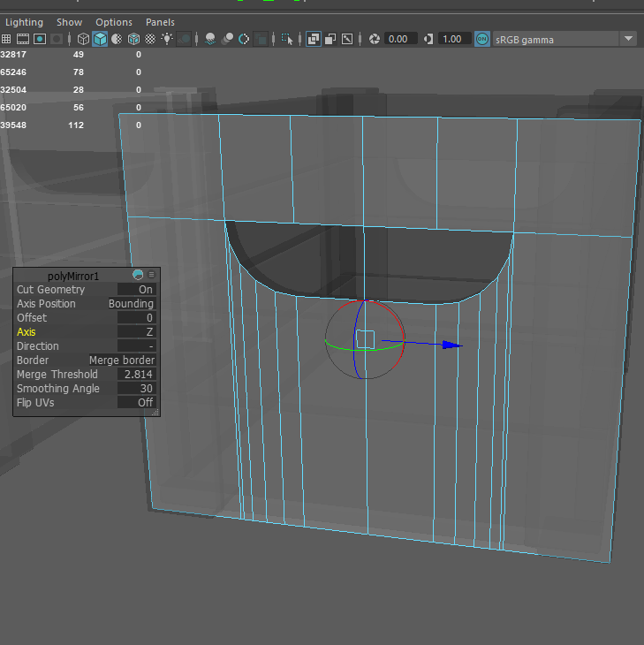Open the Lighting menu
The height and width of the screenshot is (645, 644).
[x=24, y=22]
